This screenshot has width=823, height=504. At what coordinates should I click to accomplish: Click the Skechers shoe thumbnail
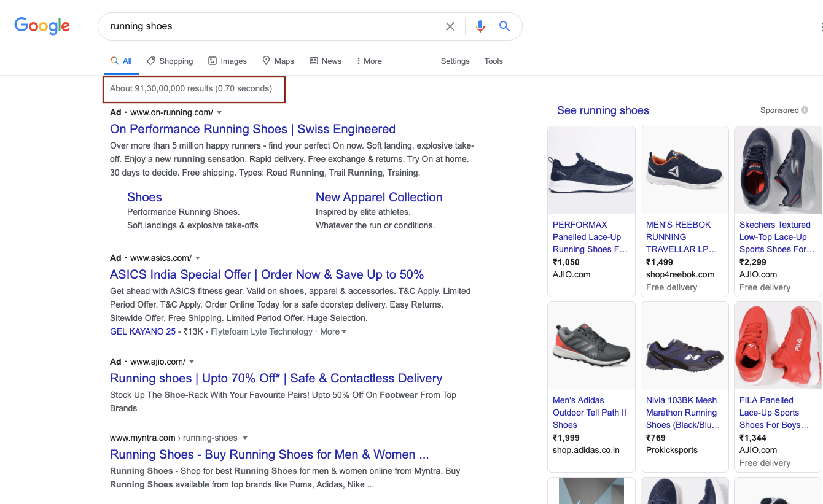click(x=778, y=170)
